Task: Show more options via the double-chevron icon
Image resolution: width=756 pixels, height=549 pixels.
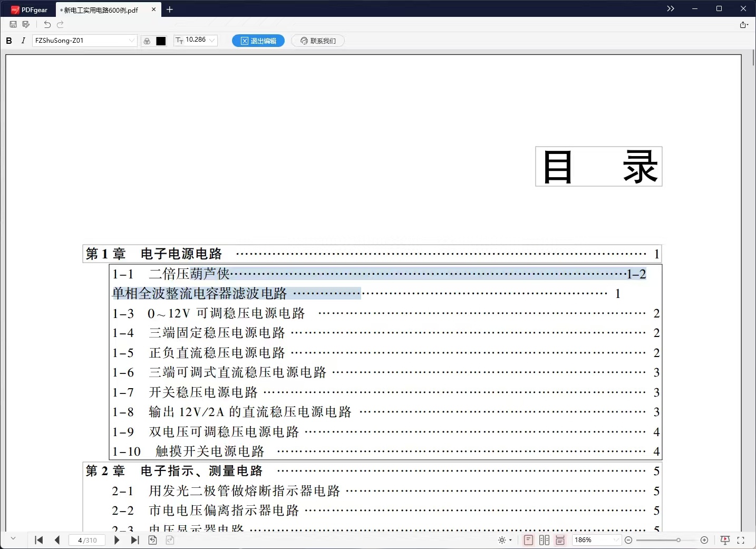Action: (x=671, y=8)
